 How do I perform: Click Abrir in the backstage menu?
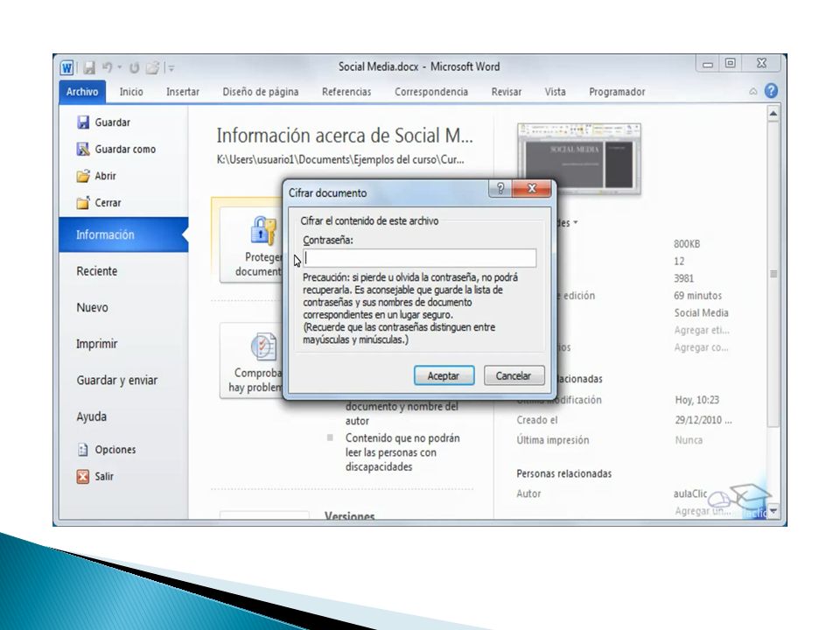[96, 176]
